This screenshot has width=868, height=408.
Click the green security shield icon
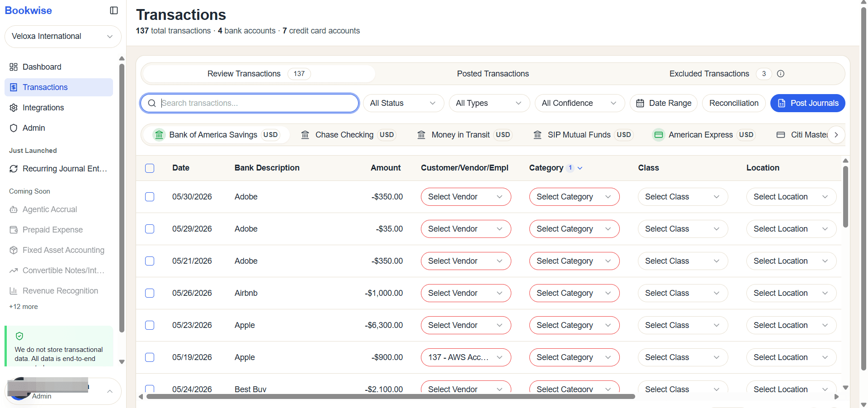click(19, 336)
